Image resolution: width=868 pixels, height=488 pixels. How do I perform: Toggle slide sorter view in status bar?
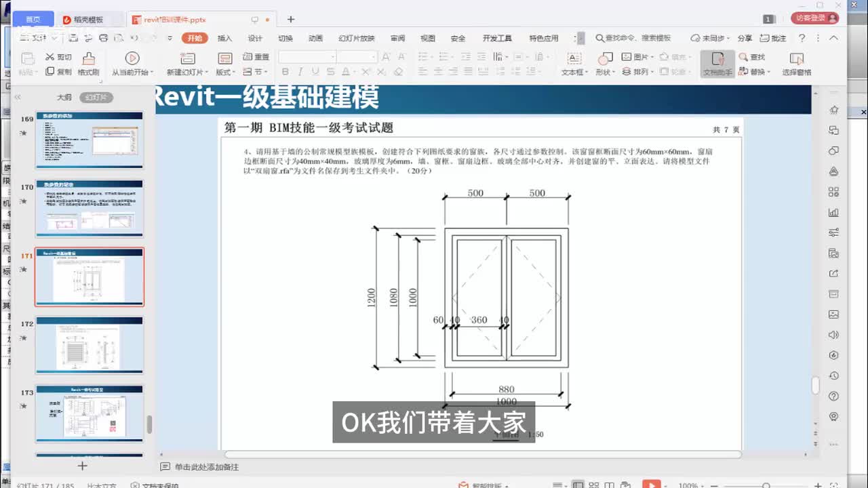[594, 485]
